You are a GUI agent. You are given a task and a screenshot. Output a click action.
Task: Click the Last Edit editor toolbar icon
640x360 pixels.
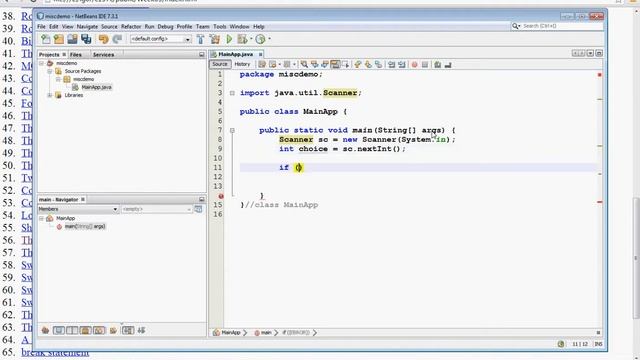click(x=262, y=64)
